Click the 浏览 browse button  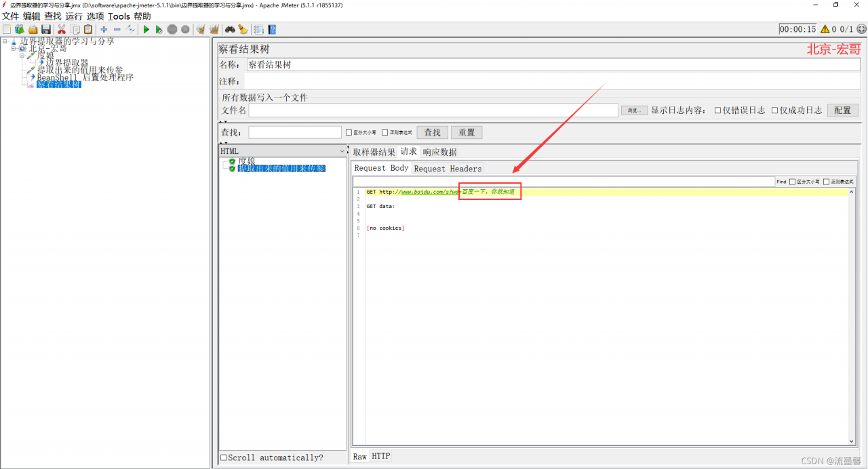[x=634, y=110]
